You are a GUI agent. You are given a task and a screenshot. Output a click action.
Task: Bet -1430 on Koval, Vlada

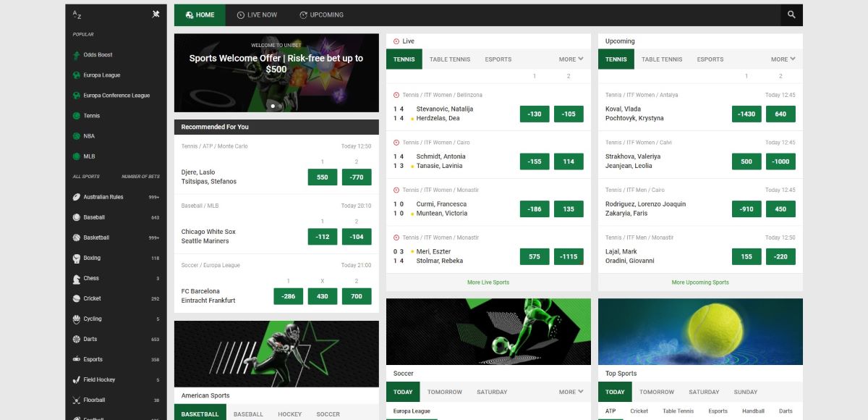coord(746,114)
